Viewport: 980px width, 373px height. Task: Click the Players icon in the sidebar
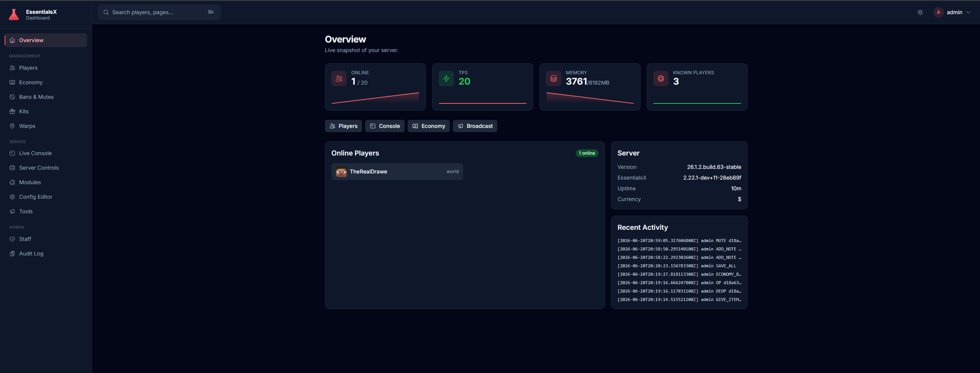coord(12,68)
